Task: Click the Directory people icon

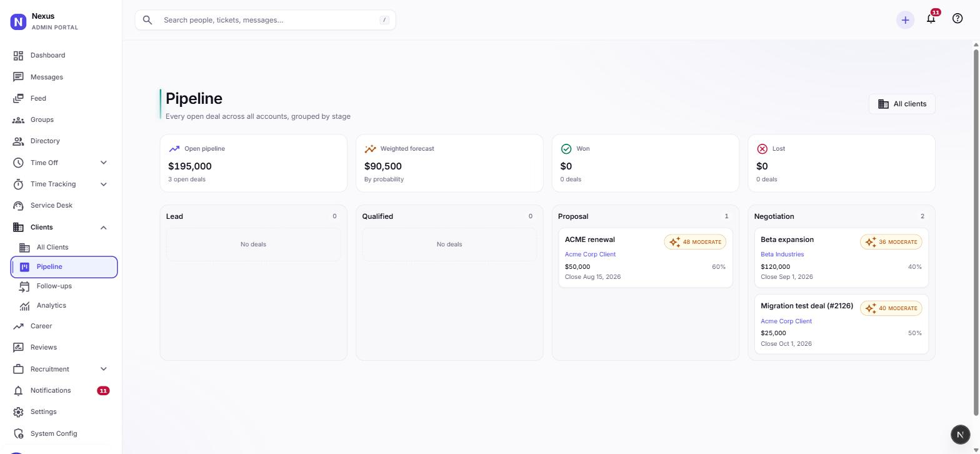Action: click(x=18, y=141)
